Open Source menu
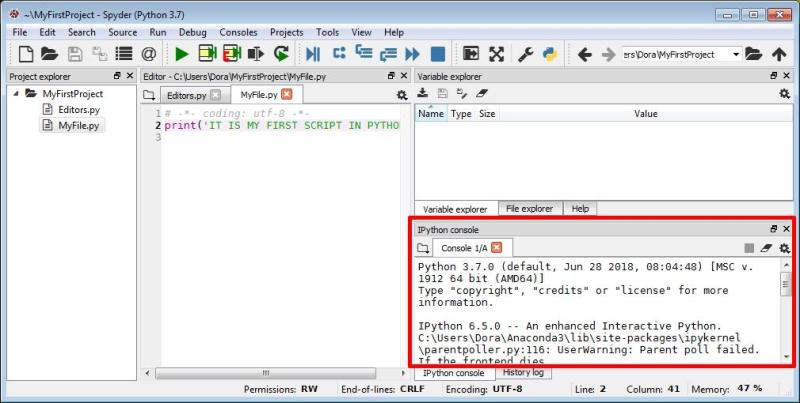Screen dimensions: 800x403 click(122, 32)
